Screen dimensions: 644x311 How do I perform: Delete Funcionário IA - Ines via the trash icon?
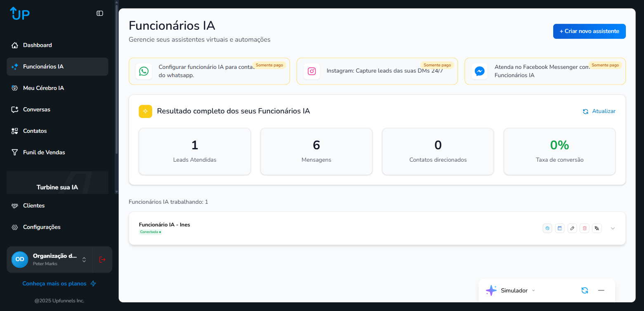pos(584,228)
